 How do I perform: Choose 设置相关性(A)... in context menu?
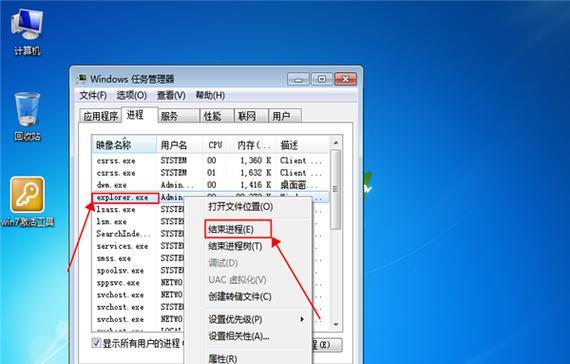[x=248, y=336]
